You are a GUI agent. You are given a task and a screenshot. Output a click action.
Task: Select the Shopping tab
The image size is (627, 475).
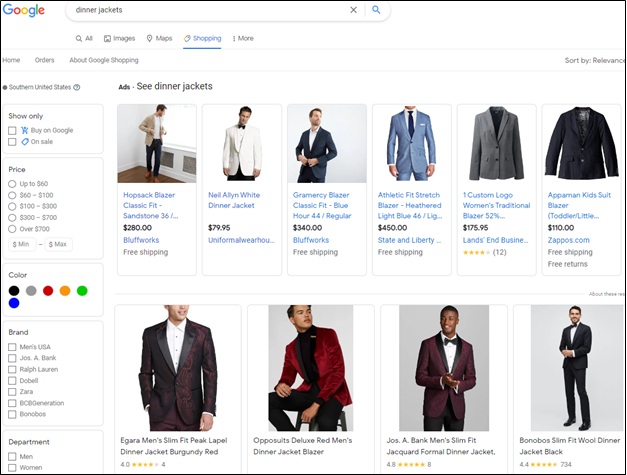(202, 38)
